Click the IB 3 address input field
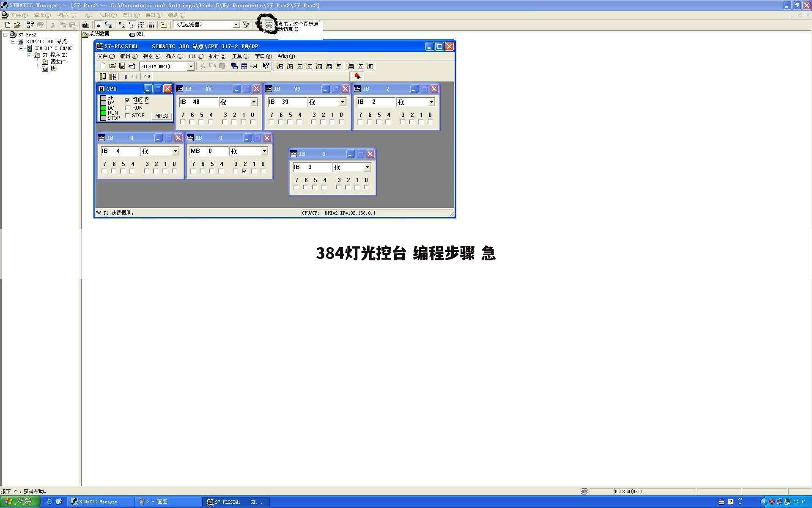The height and width of the screenshot is (508, 812). pos(312,167)
